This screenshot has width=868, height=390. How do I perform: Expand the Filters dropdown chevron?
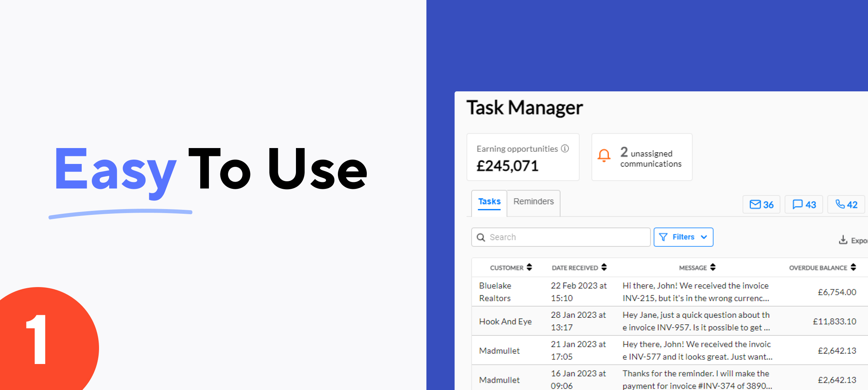704,237
